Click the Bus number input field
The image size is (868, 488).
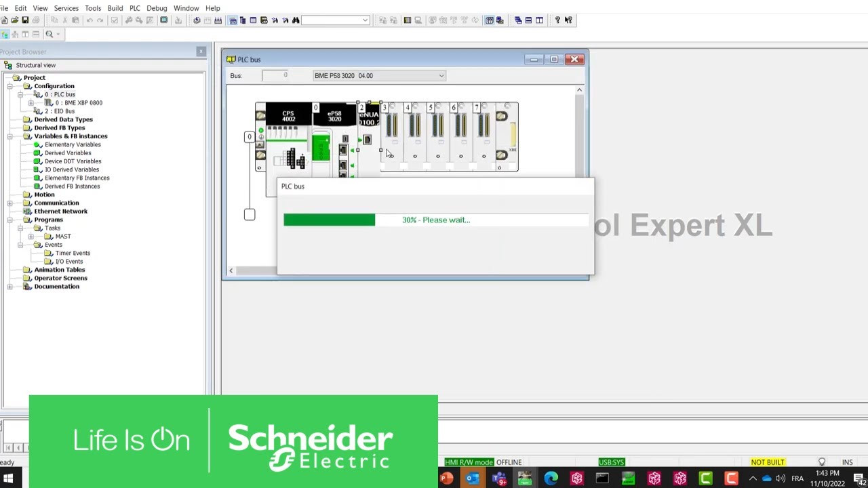[275, 76]
